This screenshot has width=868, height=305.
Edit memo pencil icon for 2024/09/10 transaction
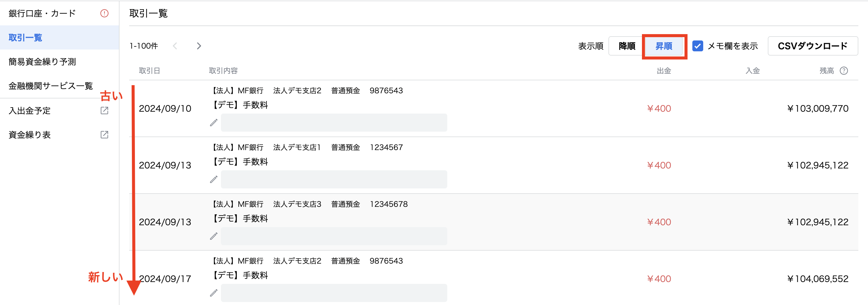[214, 123]
